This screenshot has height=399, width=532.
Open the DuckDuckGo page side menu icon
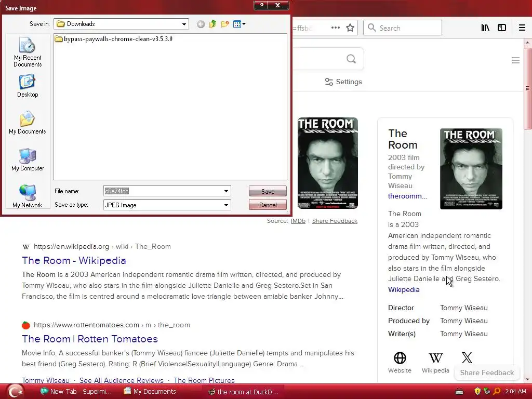click(x=515, y=60)
